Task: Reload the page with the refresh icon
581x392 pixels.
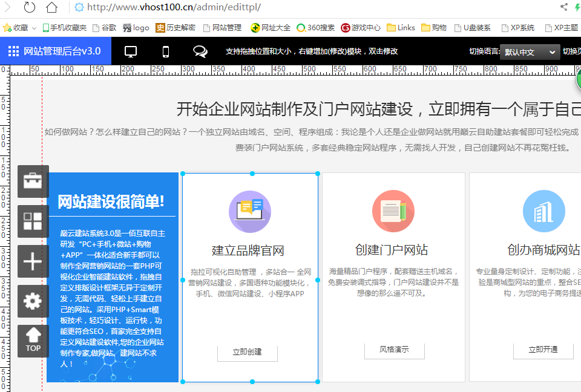Action: tap(30, 7)
